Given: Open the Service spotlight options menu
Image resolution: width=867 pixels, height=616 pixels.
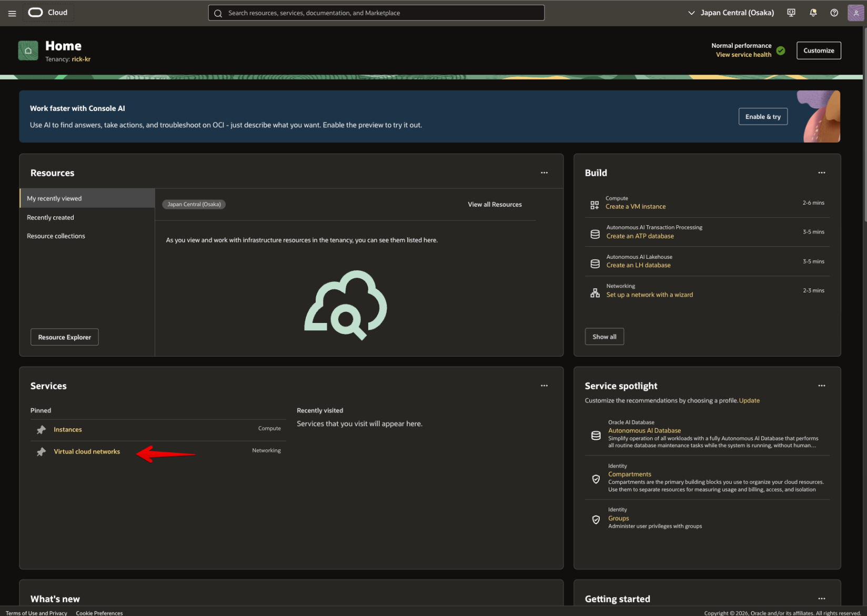Looking at the screenshot, I should tap(822, 386).
